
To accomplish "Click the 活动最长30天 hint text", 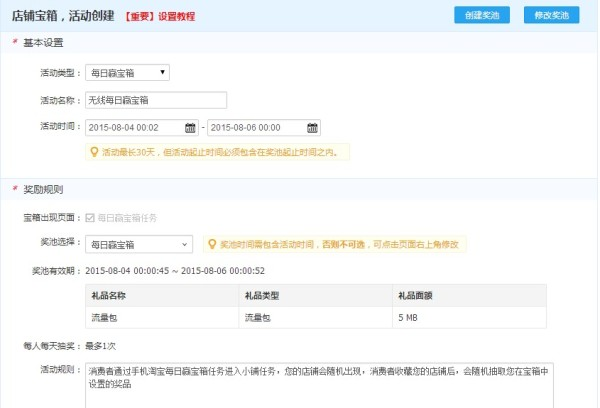I will click(x=220, y=152).
